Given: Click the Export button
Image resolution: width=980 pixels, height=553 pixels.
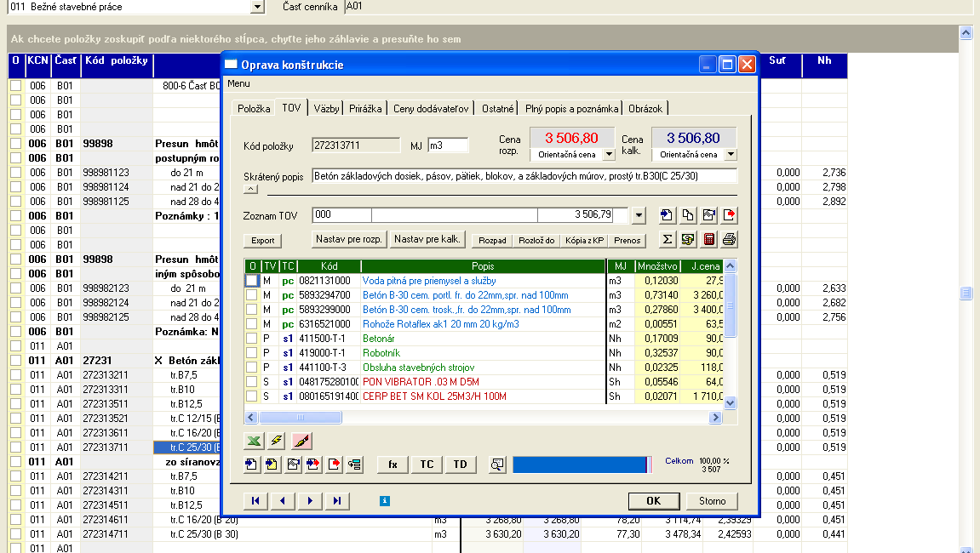Looking at the screenshot, I should click(262, 241).
